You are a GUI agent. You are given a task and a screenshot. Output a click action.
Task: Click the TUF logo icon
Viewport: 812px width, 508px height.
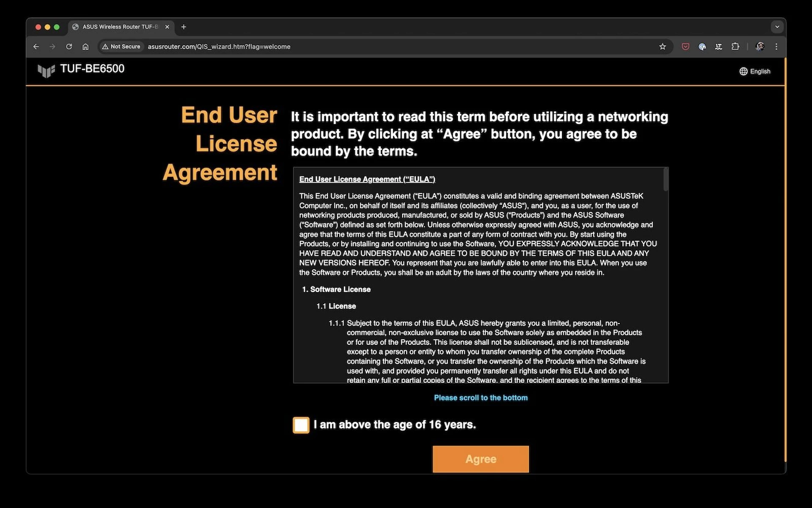(x=46, y=71)
